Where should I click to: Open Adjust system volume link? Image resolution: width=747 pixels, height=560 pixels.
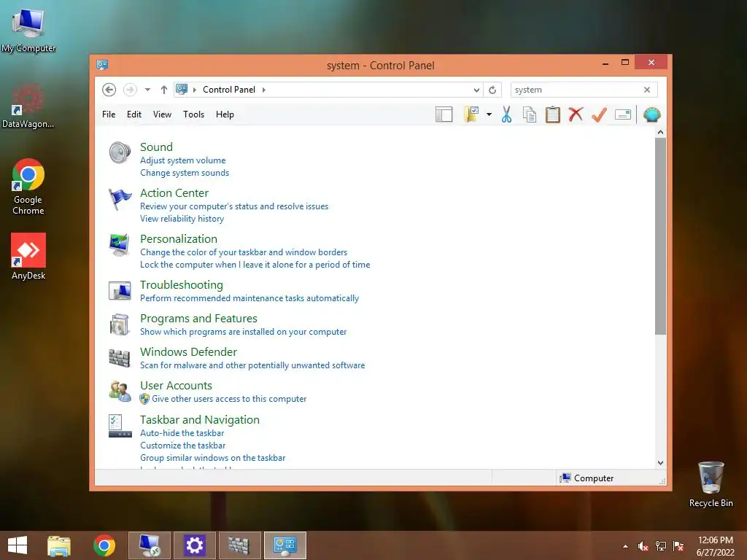pyautogui.click(x=183, y=160)
